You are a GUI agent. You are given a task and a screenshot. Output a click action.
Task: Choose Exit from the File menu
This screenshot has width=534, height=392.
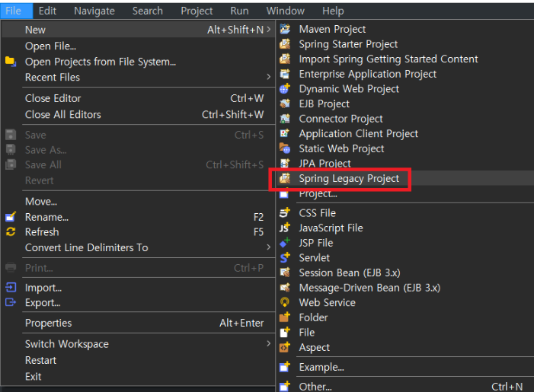[x=138, y=376]
